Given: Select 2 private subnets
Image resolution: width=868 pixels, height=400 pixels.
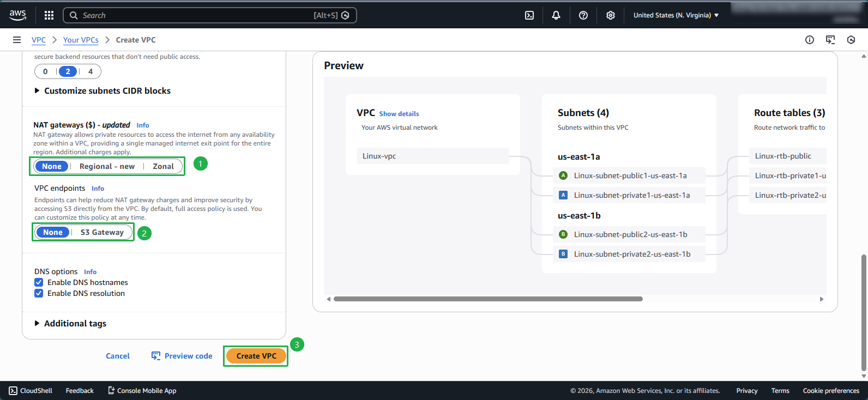Looking at the screenshot, I should (68, 71).
